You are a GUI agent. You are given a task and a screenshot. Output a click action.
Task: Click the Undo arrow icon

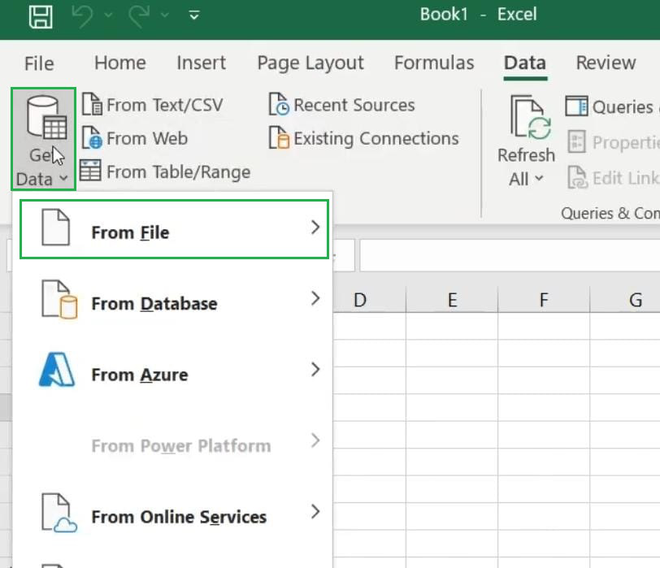(83, 16)
